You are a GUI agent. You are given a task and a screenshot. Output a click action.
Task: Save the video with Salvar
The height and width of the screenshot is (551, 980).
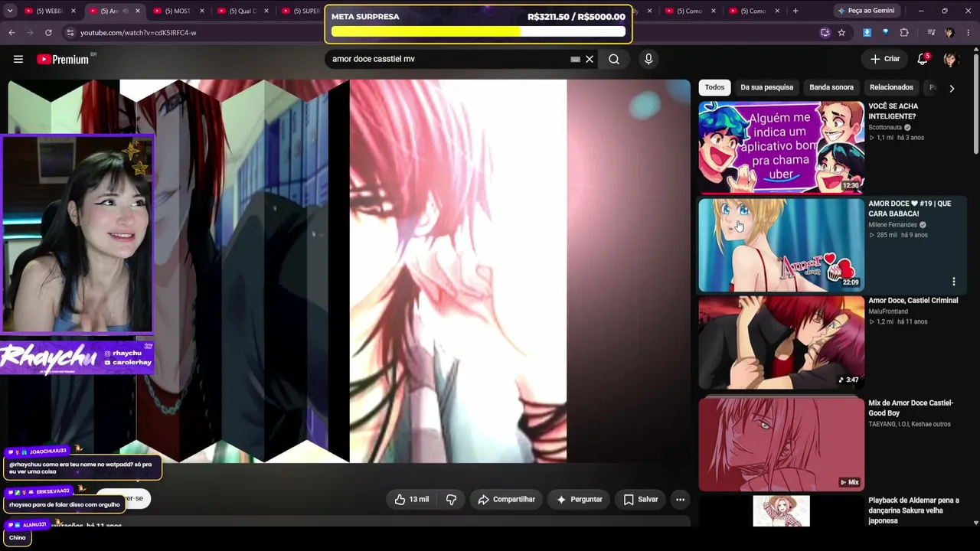pos(640,499)
